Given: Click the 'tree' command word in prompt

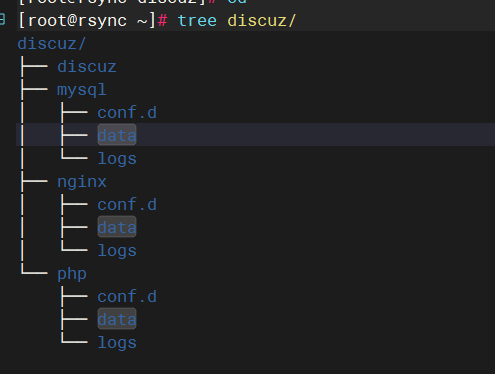Looking at the screenshot, I should coord(197,21).
